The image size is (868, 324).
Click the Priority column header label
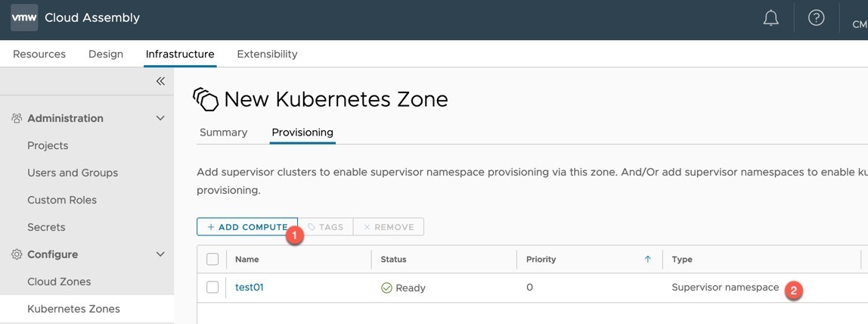coord(541,259)
